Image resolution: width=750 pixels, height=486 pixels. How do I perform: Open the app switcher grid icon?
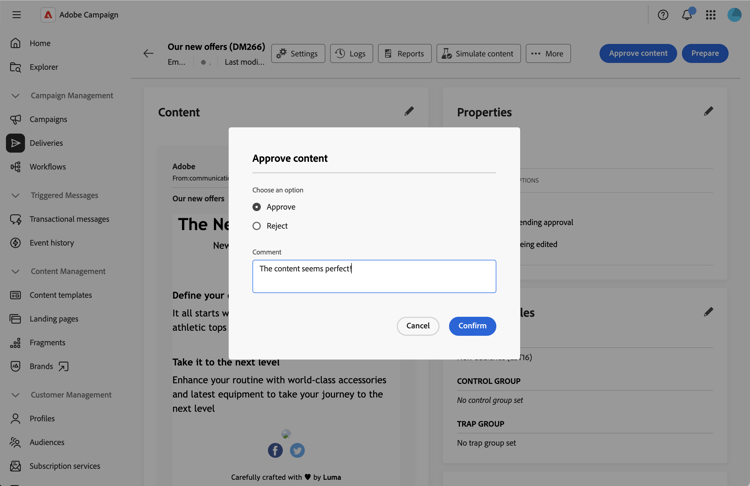711,15
